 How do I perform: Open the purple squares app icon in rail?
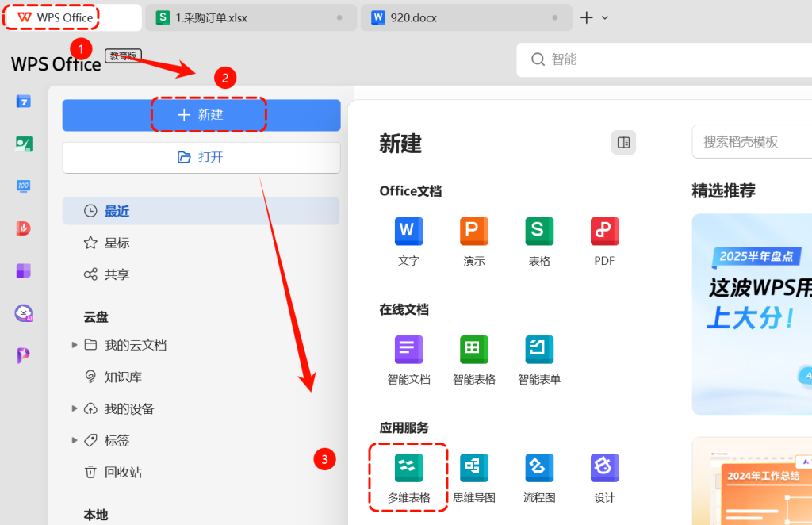[x=23, y=270]
